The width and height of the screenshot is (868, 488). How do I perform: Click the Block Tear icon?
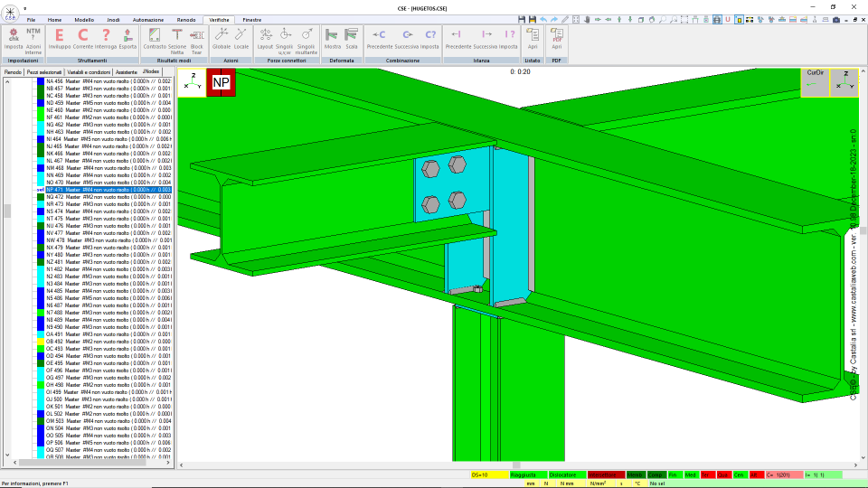pos(196,40)
